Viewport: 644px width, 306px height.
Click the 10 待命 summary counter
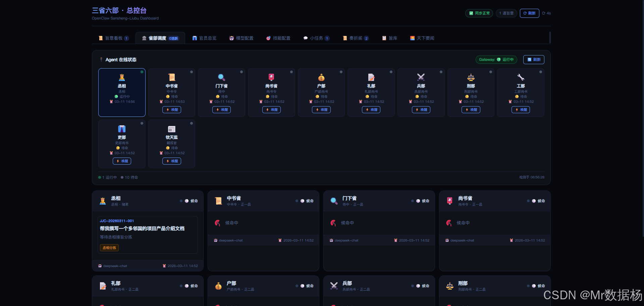tap(129, 177)
